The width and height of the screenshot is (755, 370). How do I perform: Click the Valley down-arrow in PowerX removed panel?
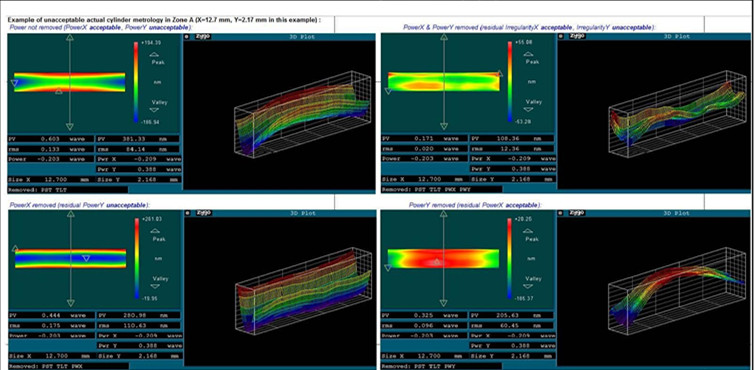(x=155, y=286)
